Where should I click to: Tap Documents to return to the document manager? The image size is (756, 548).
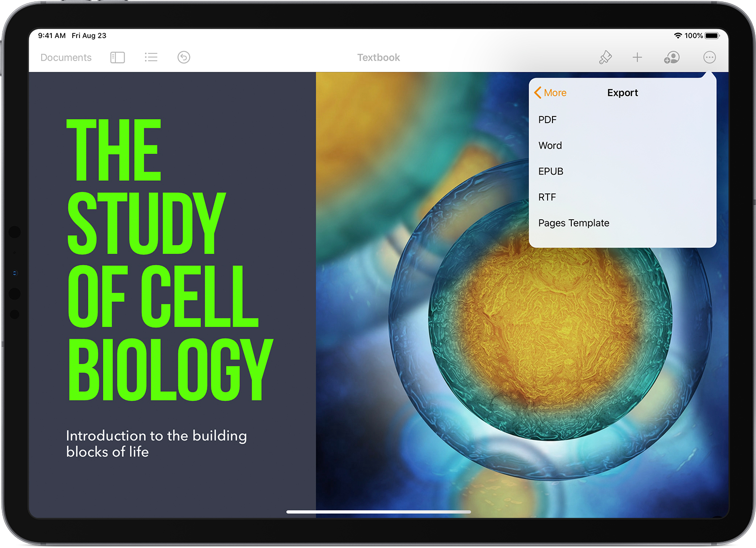65,57
